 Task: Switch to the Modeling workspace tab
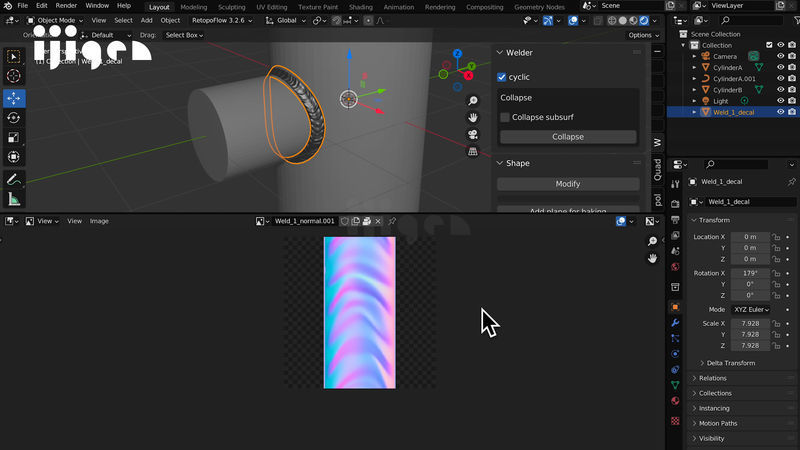[194, 7]
